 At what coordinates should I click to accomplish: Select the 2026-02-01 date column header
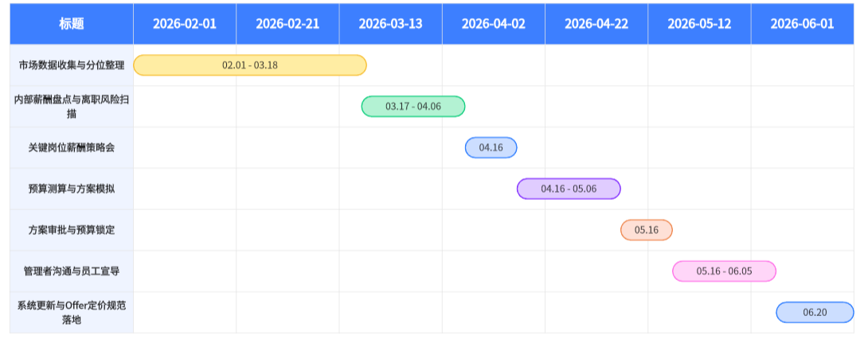(x=185, y=24)
